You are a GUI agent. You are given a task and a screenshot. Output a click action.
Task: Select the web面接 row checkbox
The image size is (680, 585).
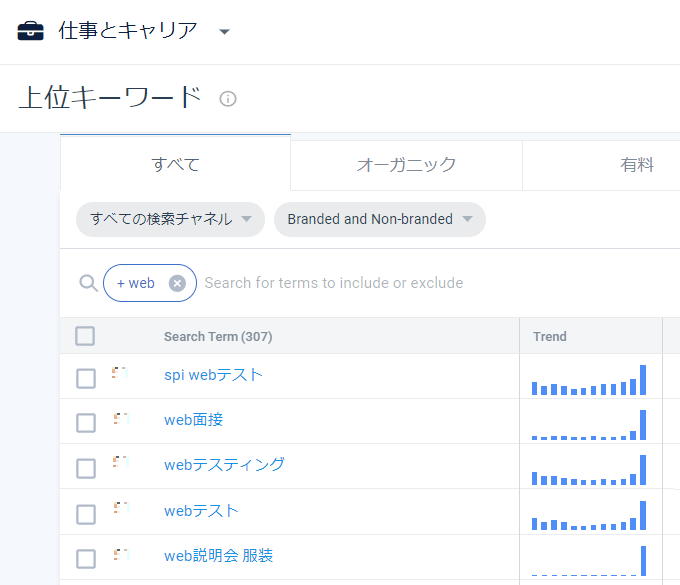coord(86,423)
